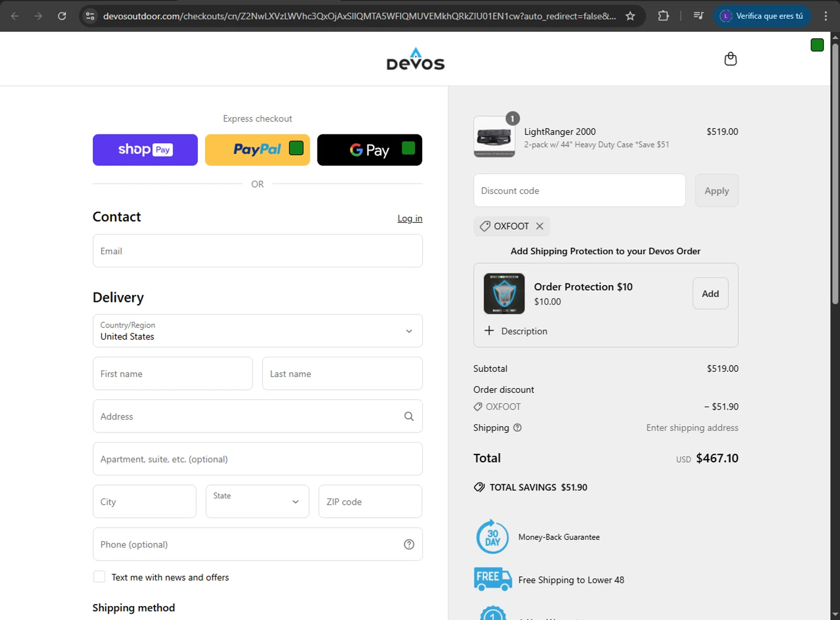Click the browser forward arrow
Screen dimensions: 840x620
(38, 16)
